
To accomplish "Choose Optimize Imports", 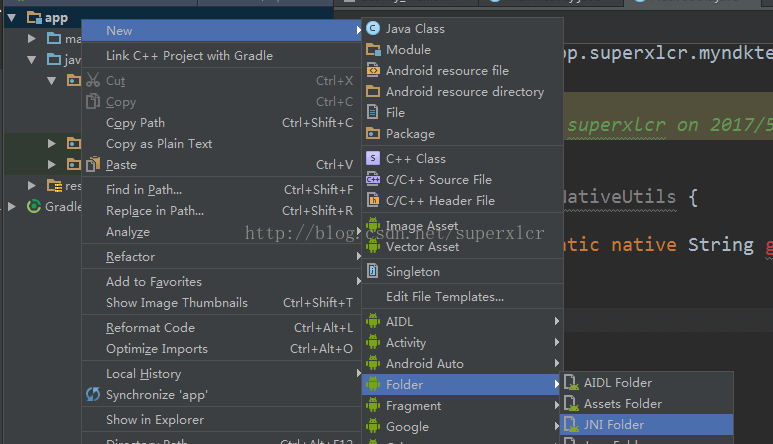I will tap(222, 348).
